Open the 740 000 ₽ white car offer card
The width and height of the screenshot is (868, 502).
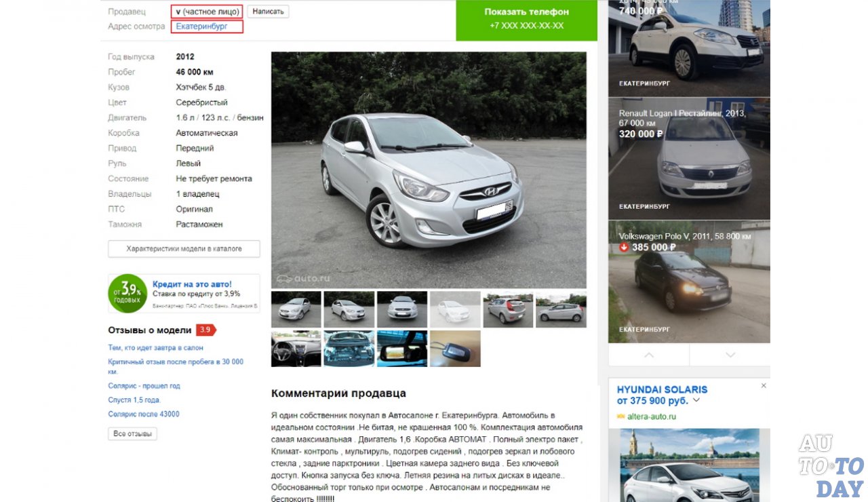[x=689, y=47]
